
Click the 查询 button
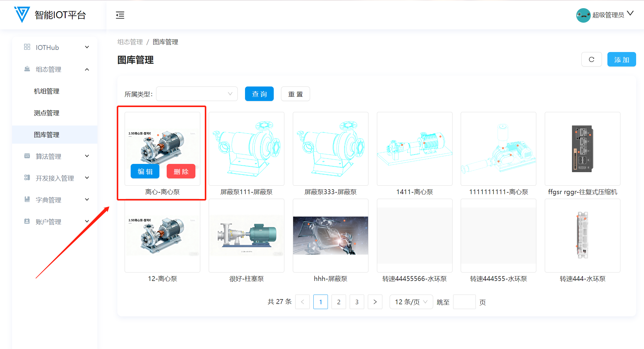click(x=259, y=94)
